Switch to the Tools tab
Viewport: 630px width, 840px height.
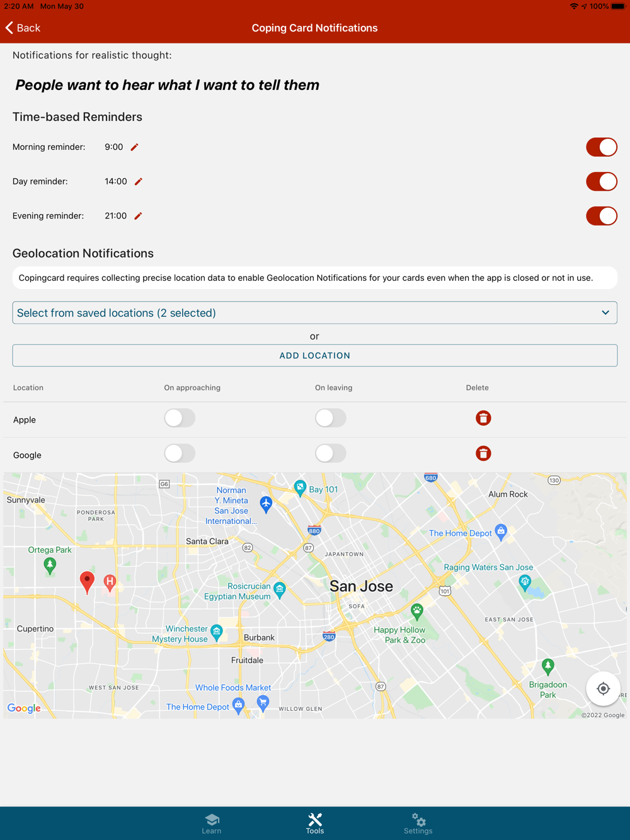[x=315, y=823]
